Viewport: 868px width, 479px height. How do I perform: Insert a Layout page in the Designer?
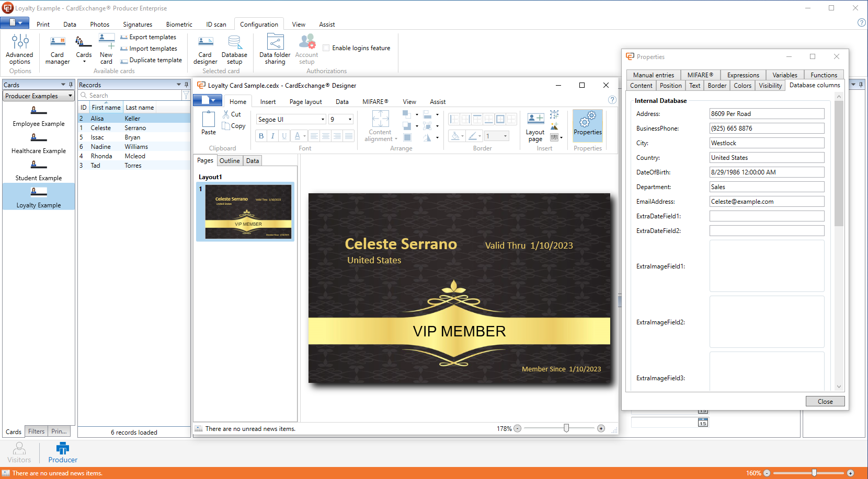pos(535,125)
